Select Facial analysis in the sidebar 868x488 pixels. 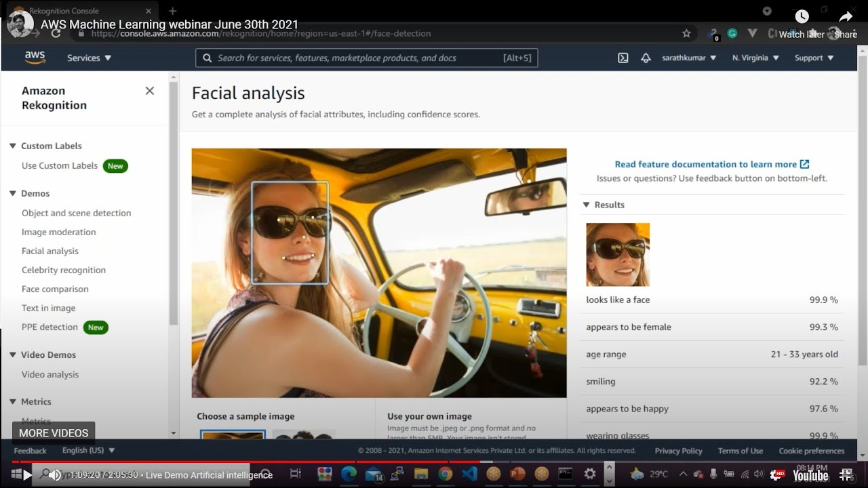50,251
